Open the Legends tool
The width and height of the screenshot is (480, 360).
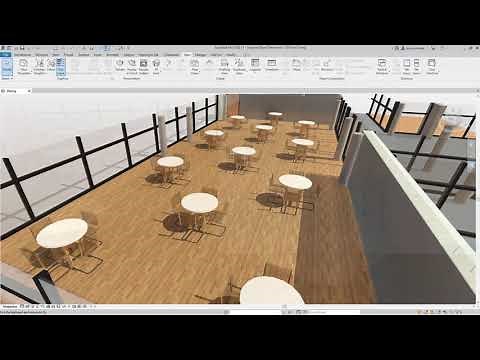click(x=255, y=65)
